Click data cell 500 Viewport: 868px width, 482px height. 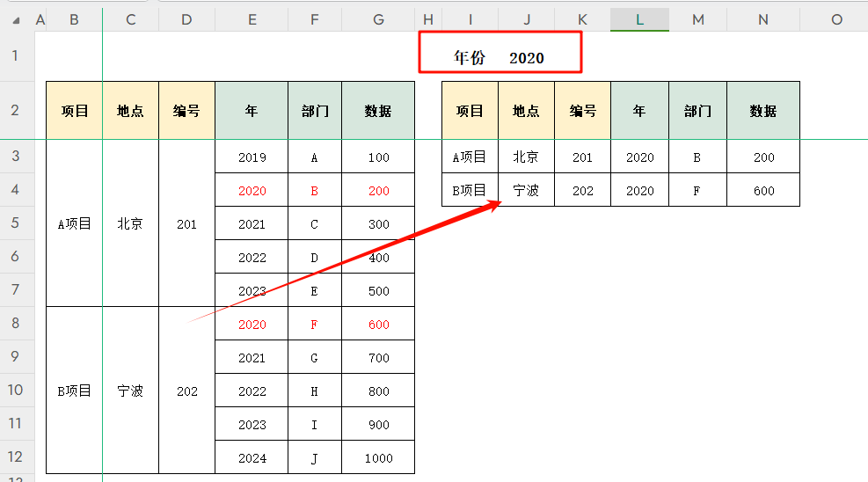point(378,291)
